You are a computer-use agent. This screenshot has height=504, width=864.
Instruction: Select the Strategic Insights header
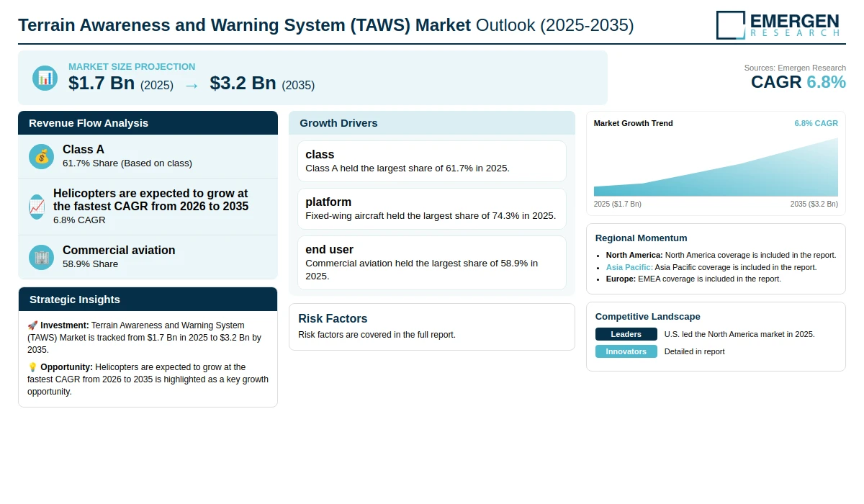[x=148, y=299]
